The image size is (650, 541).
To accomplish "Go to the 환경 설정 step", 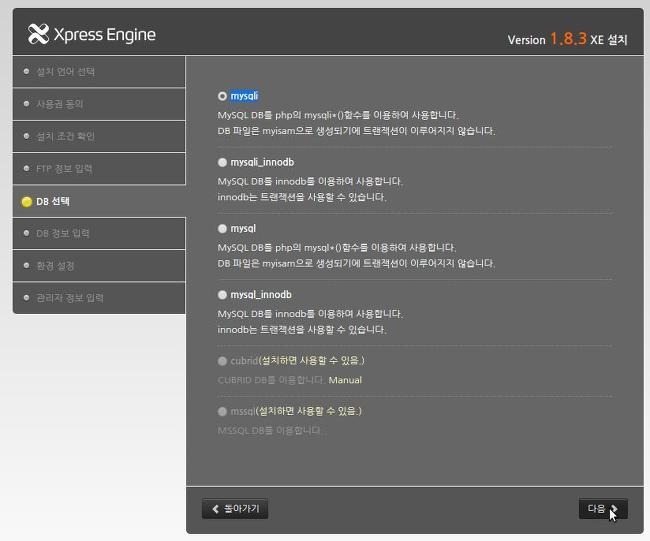I will 99,266.
